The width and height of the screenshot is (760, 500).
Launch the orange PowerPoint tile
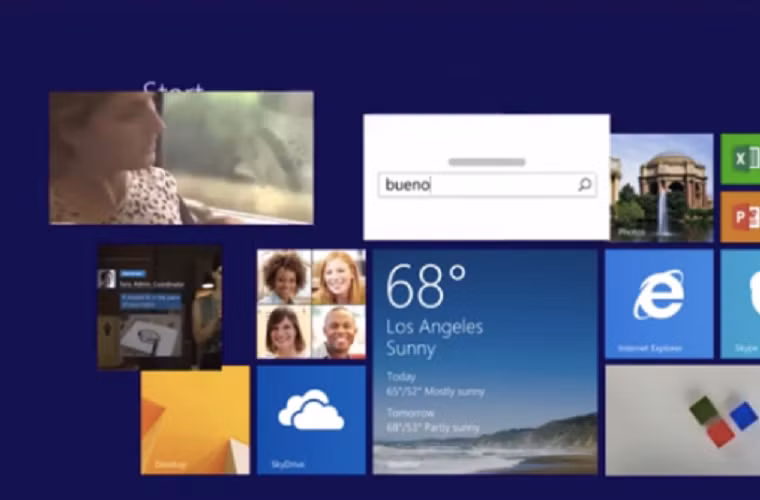tap(740, 217)
